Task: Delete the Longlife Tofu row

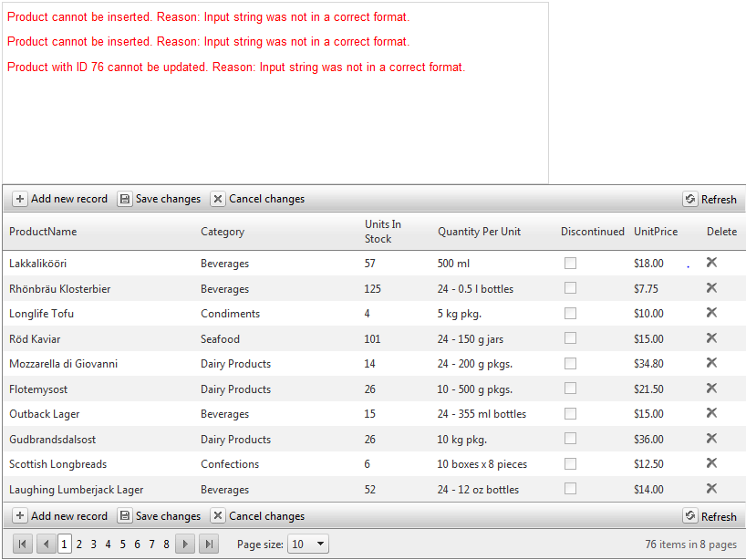Action: tap(711, 312)
